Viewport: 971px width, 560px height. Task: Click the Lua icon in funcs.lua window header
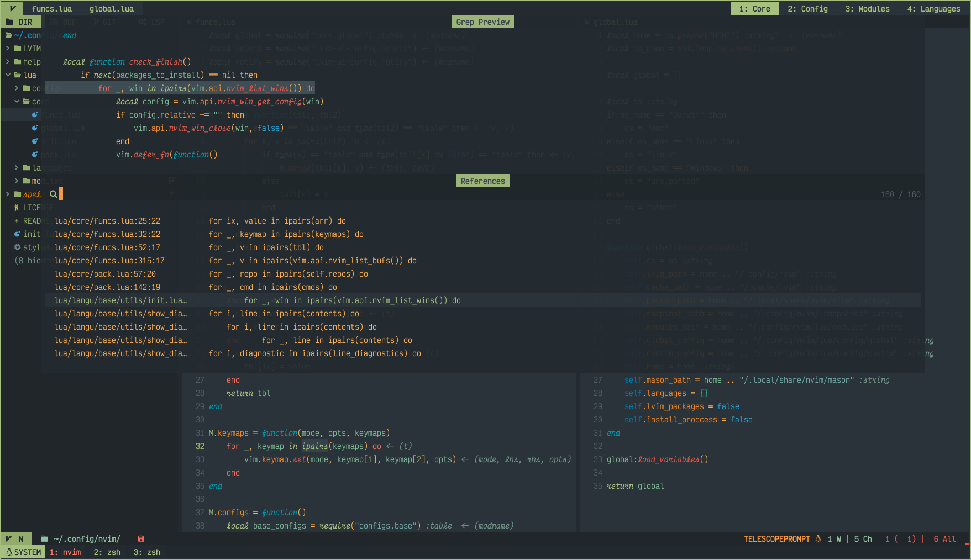pyautogui.click(x=190, y=22)
